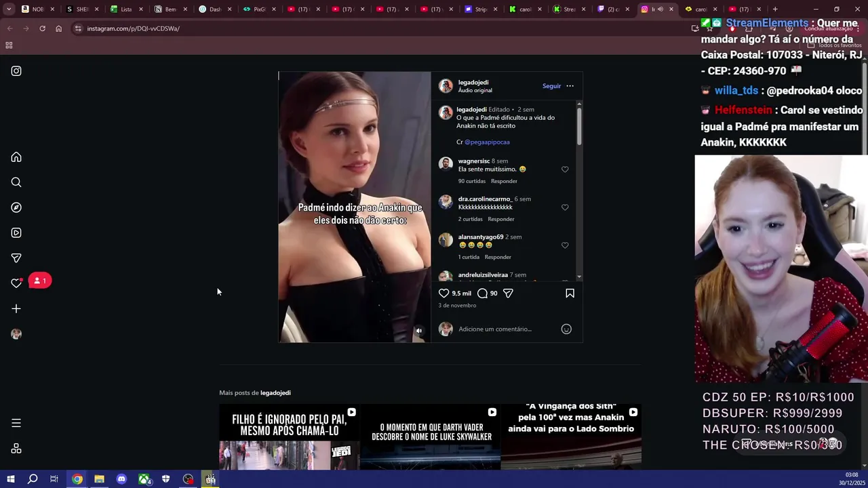
Task: Open the browser tab search dropdown
Action: click(9, 9)
